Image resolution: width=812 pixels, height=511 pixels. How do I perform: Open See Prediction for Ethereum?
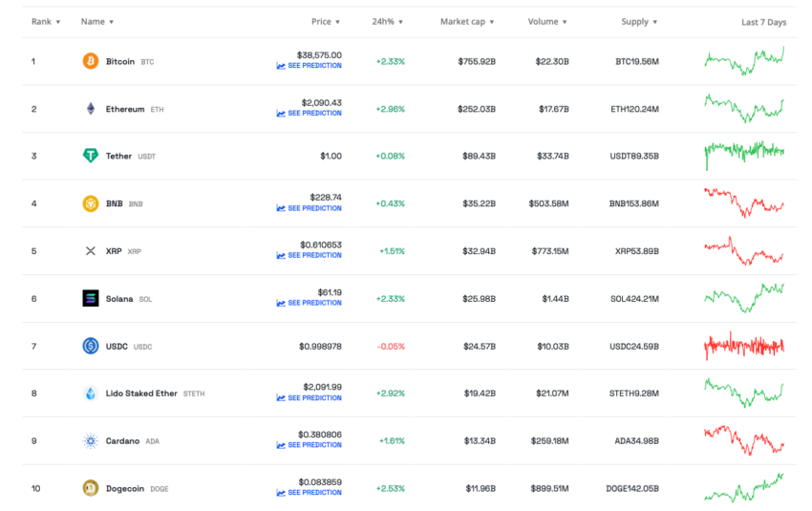click(x=310, y=114)
